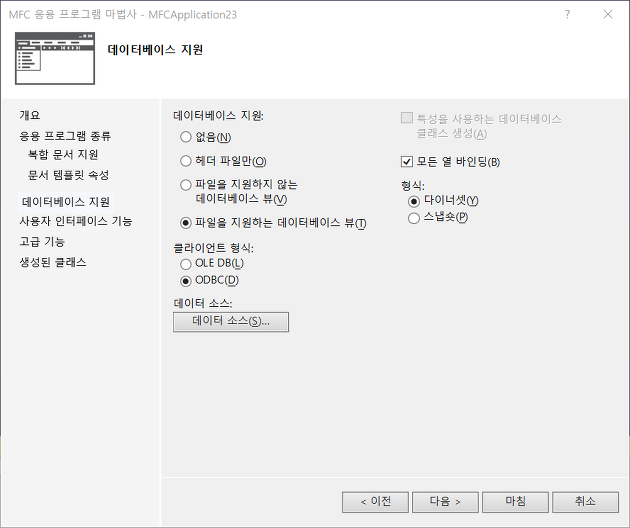630x528 pixels.
Task: Click the help question mark icon
Action: [567, 14]
